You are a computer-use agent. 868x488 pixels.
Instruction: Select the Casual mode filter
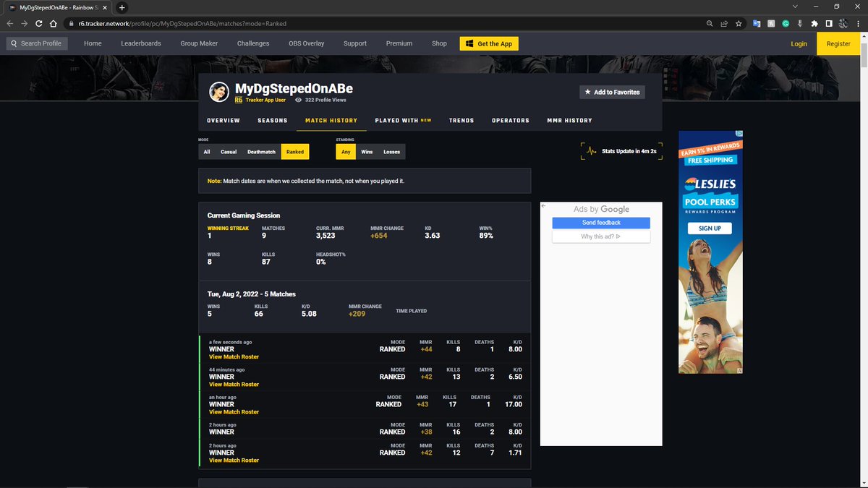(x=229, y=152)
